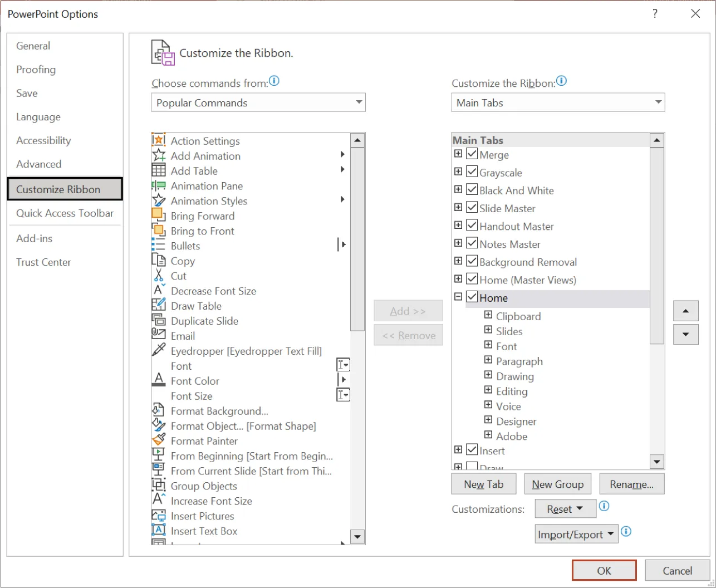Image resolution: width=716 pixels, height=588 pixels.
Task: Select the Draw Table command
Action: point(195,306)
